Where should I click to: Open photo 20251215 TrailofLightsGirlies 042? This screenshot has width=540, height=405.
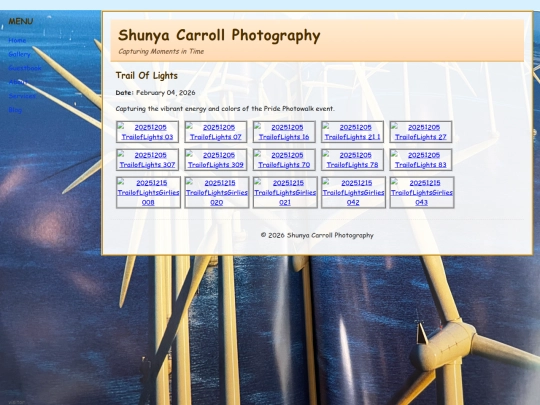click(353, 193)
